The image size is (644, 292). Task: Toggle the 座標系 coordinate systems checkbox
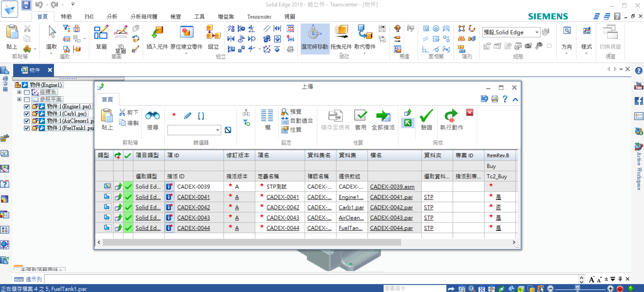click(27, 92)
